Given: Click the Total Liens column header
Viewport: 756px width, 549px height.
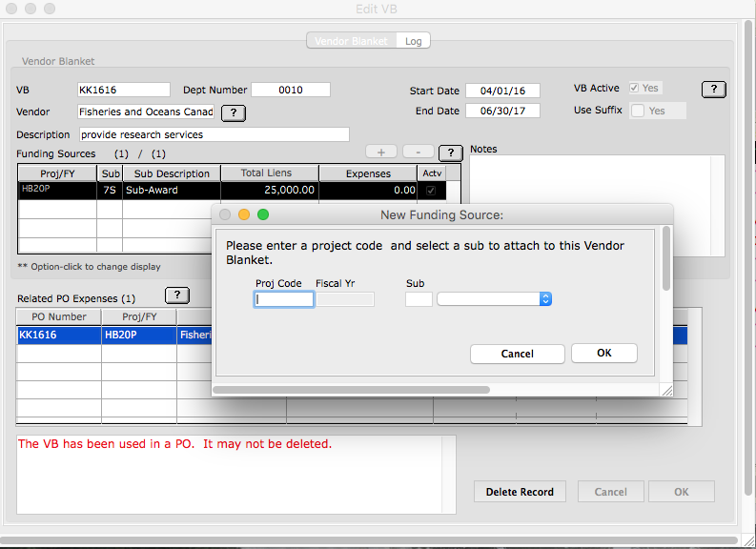Looking at the screenshot, I should [x=270, y=173].
